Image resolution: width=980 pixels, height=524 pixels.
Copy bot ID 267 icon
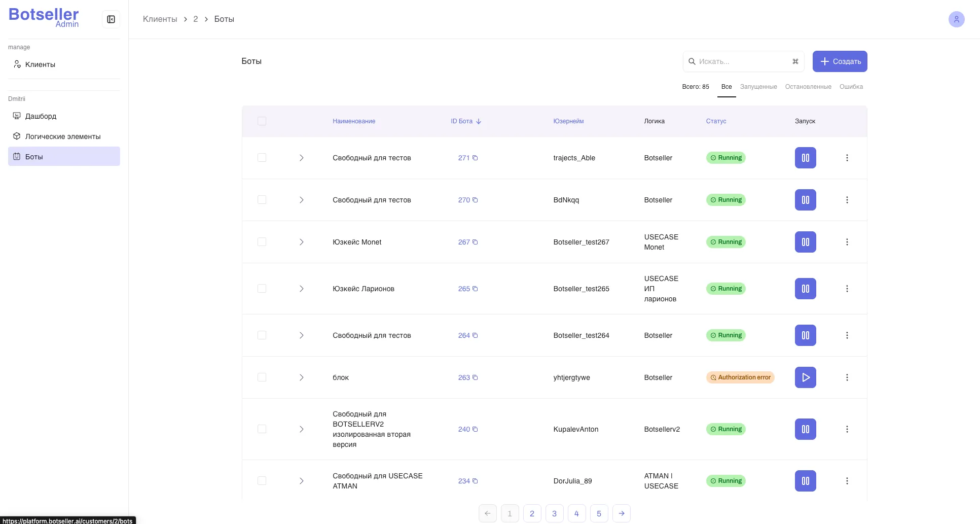click(475, 242)
